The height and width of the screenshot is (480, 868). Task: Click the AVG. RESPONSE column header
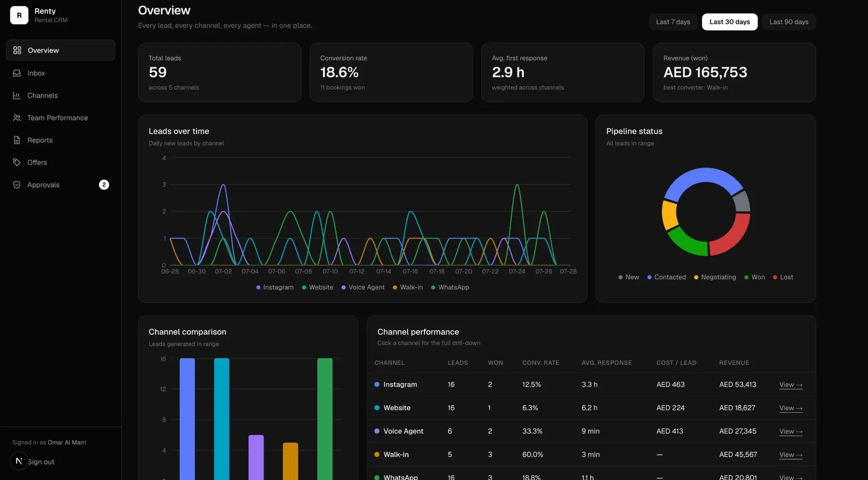[x=607, y=363]
